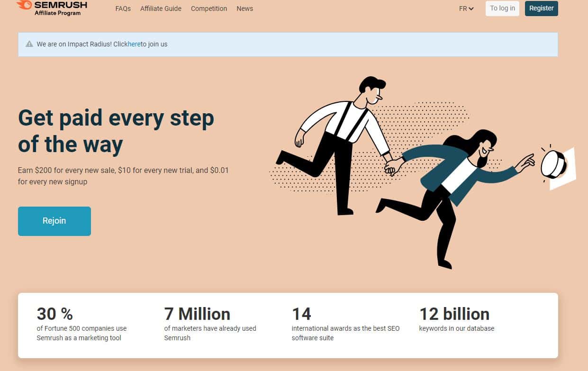The height and width of the screenshot is (371, 588).
Task: Click the Rejoin button
Action: pos(54,221)
